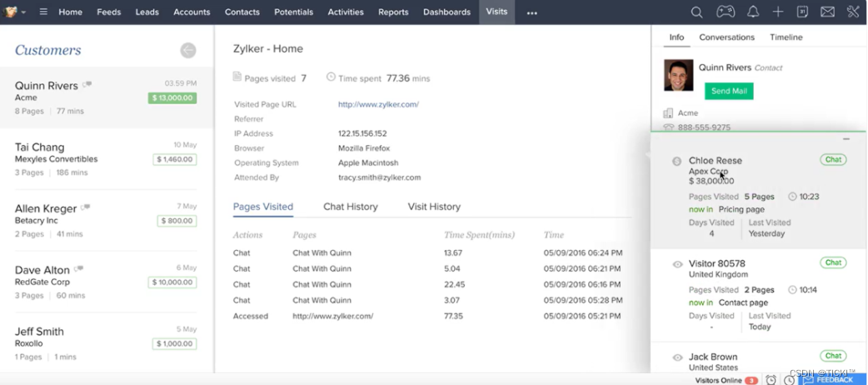Click the $ 1,460.00 amount badge
The image size is (868, 385).
[174, 159]
